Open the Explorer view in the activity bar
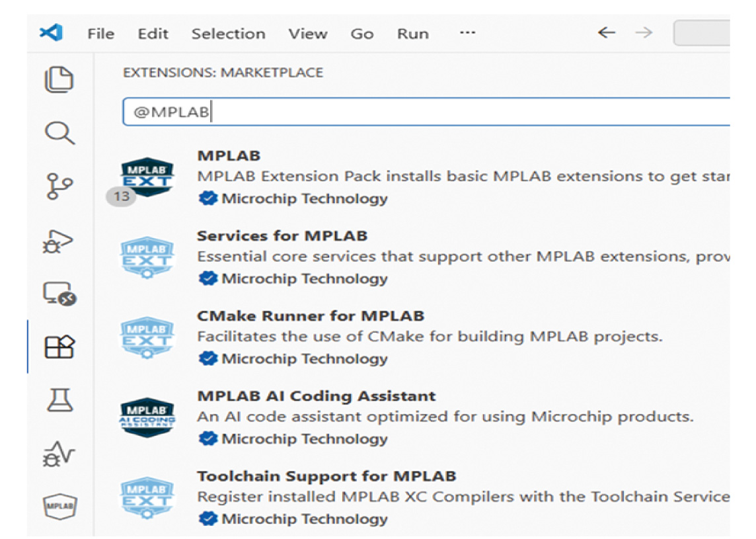The image size is (756, 539). (59, 79)
